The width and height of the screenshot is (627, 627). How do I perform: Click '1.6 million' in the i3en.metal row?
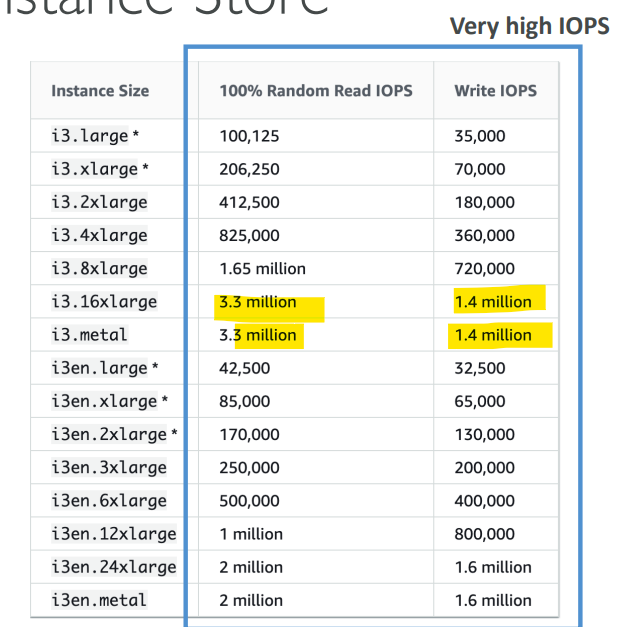[493, 601]
